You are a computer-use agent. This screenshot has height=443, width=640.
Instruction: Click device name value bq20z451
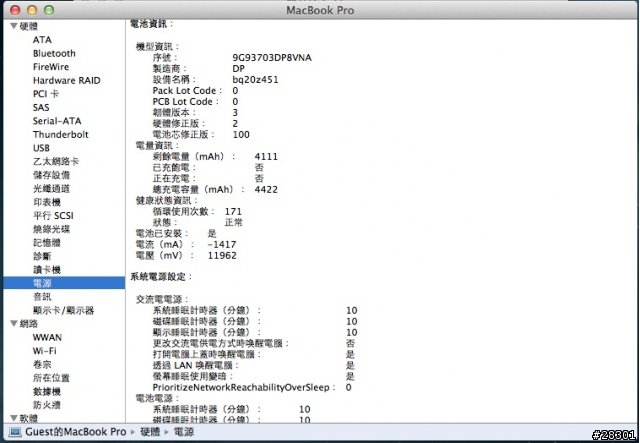pyautogui.click(x=255, y=80)
